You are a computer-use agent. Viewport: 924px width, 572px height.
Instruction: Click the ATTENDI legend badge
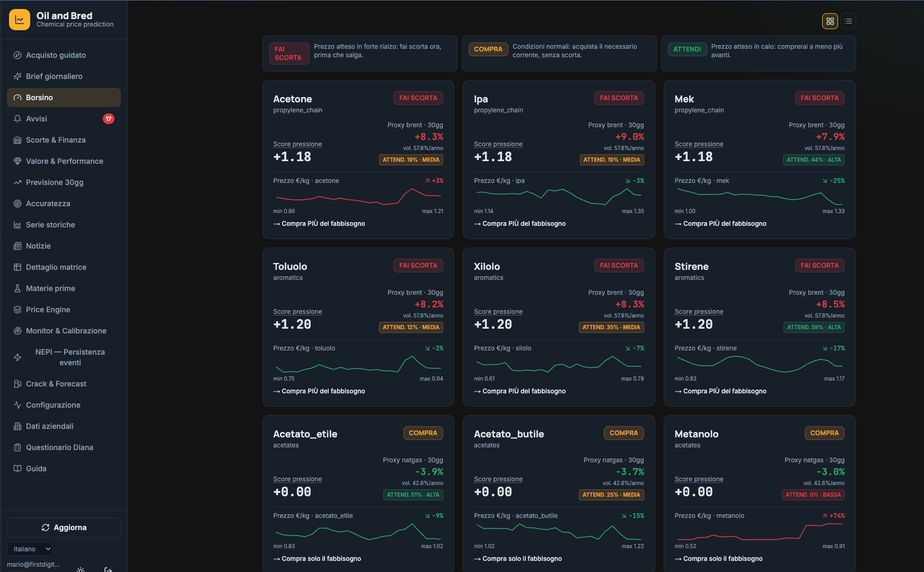pos(687,49)
